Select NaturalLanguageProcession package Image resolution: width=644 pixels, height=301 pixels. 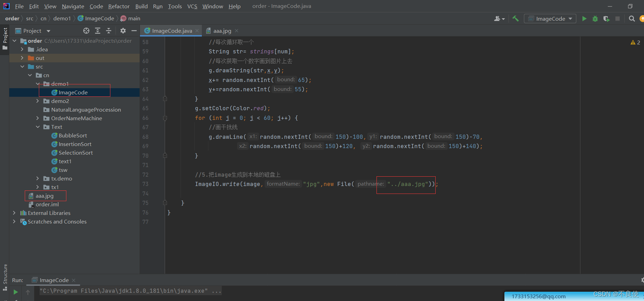86,110
